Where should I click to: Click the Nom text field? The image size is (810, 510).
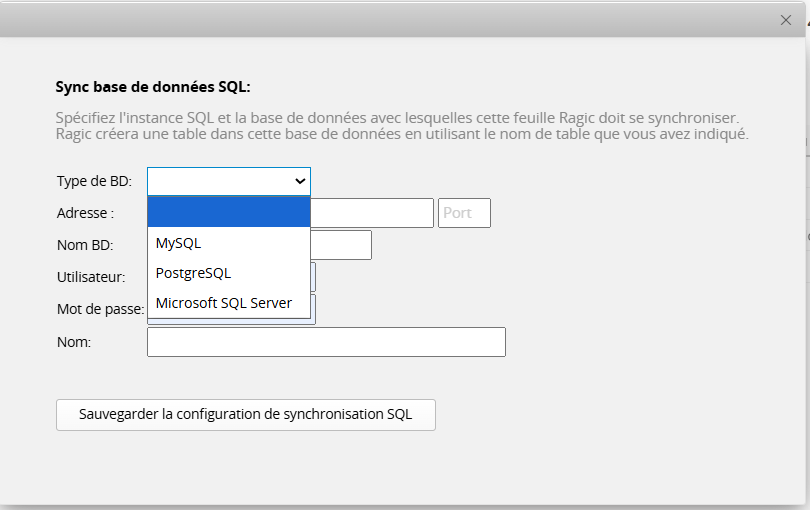click(326, 342)
